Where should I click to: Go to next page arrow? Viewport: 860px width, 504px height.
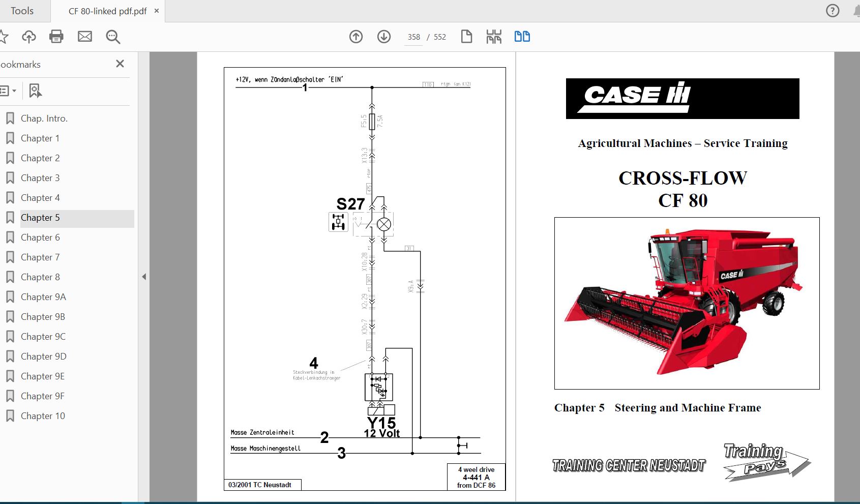[384, 37]
